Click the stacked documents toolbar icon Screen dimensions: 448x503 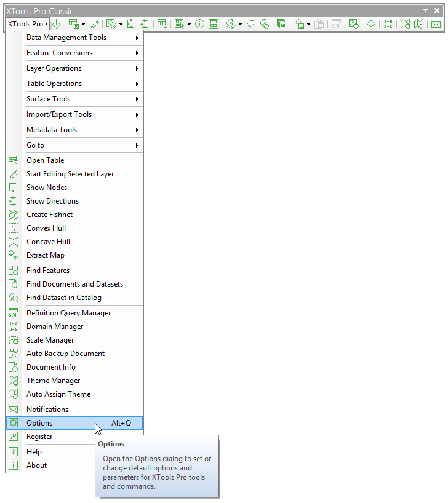(281, 24)
